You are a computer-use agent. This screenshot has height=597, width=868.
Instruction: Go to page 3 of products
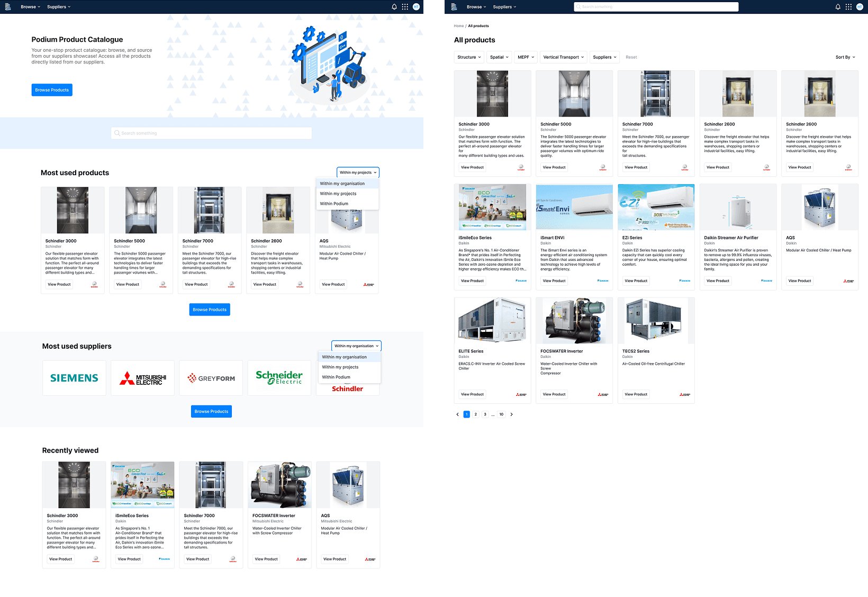[484, 414]
